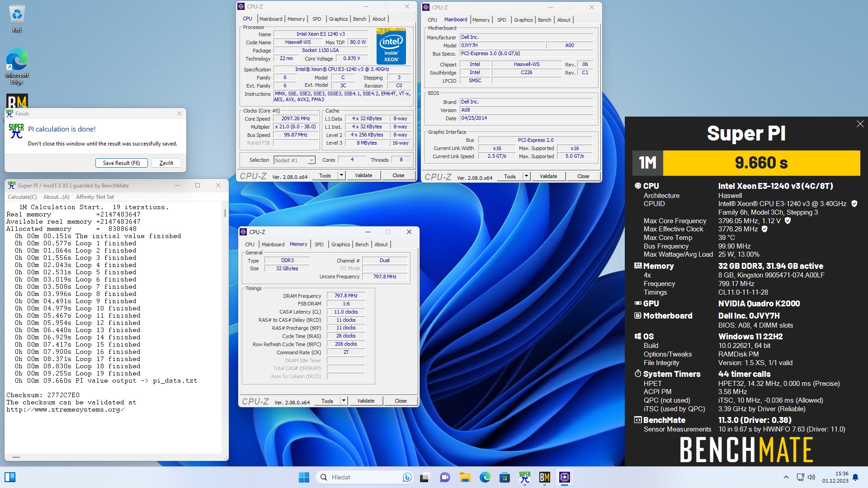Open Tools dropdown arrow in Memory window
This screenshot has width=868, height=488.
pos(344,401)
